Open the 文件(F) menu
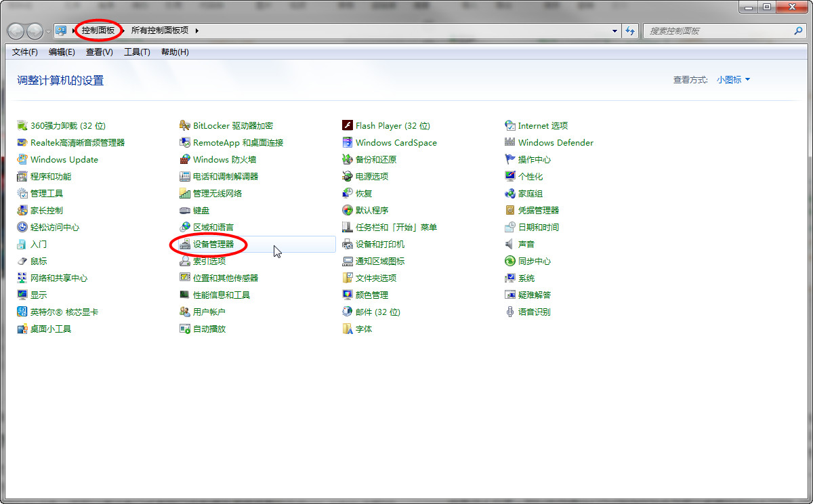This screenshot has height=504, width=813. click(25, 52)
